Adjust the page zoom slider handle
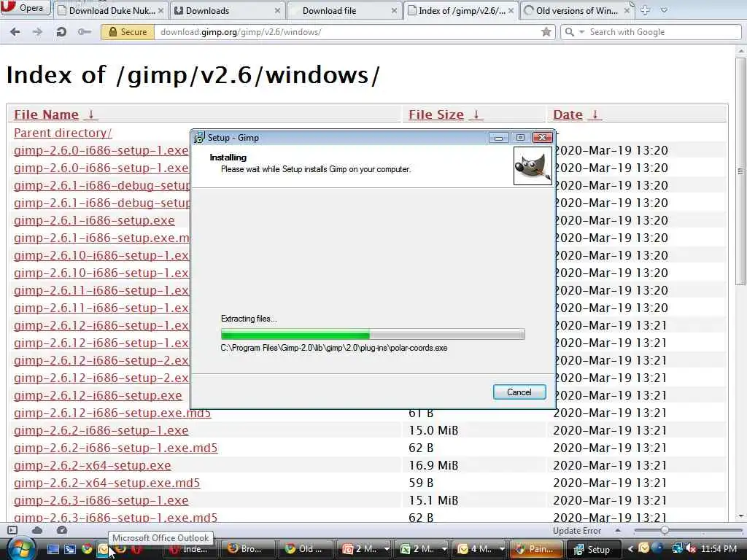Image resolution: width=747 pixels, height=560 pixels. [665, 530]
